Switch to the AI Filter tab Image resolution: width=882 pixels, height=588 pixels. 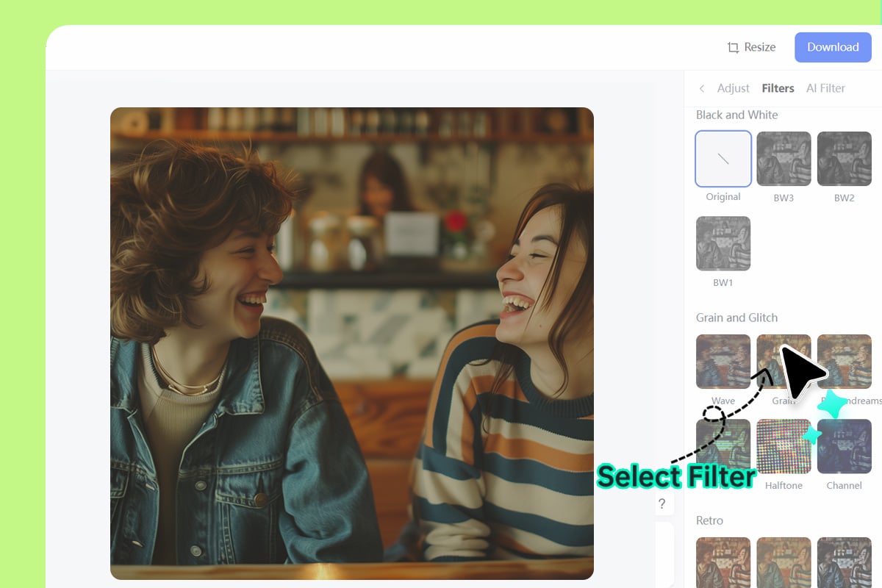pos(825,88)
